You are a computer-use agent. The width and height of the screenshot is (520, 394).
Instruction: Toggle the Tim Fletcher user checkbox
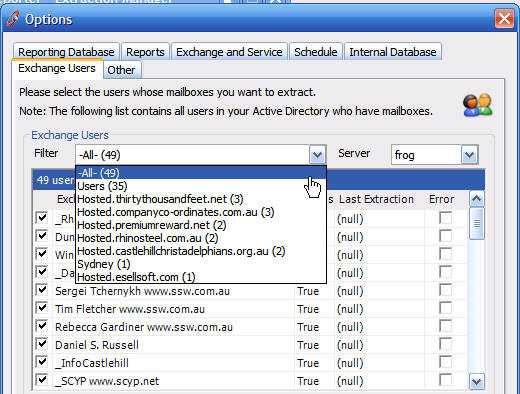(42, 307)
